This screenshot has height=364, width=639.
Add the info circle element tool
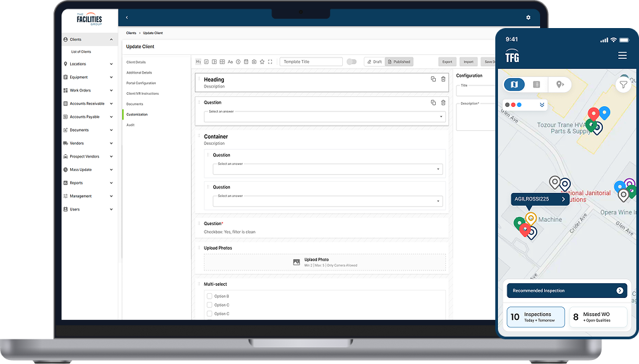[239, 62]
